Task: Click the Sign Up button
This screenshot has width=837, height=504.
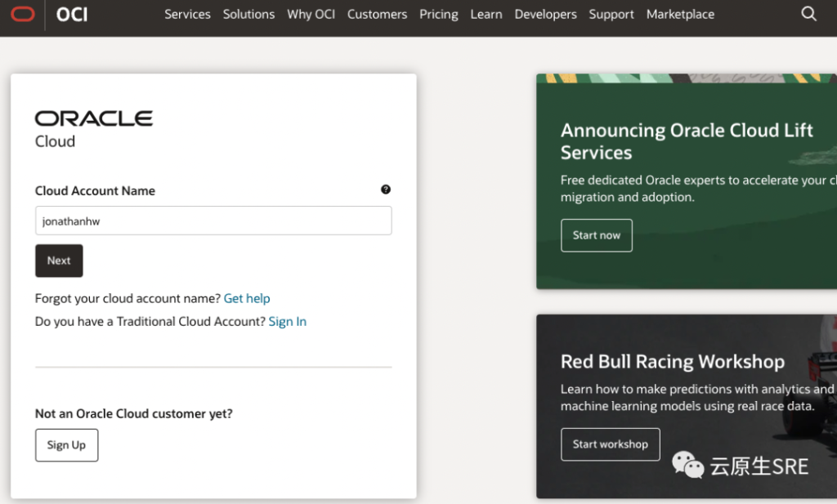Action: (67, 445)
